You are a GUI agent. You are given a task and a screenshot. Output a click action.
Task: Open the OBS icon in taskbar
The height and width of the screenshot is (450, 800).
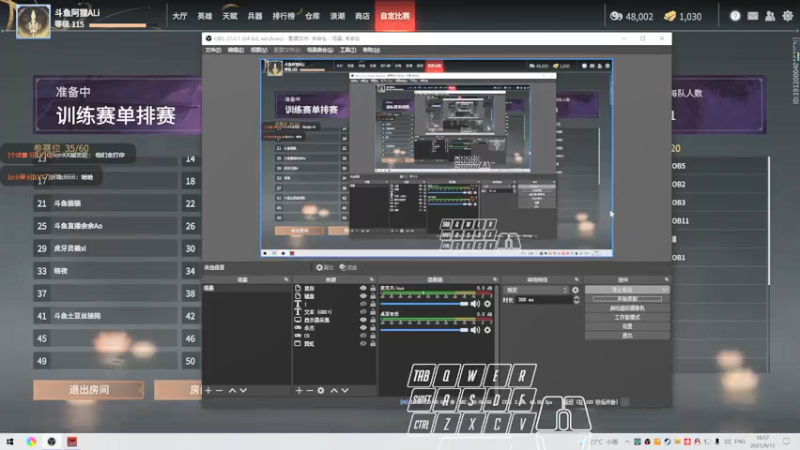52,441
